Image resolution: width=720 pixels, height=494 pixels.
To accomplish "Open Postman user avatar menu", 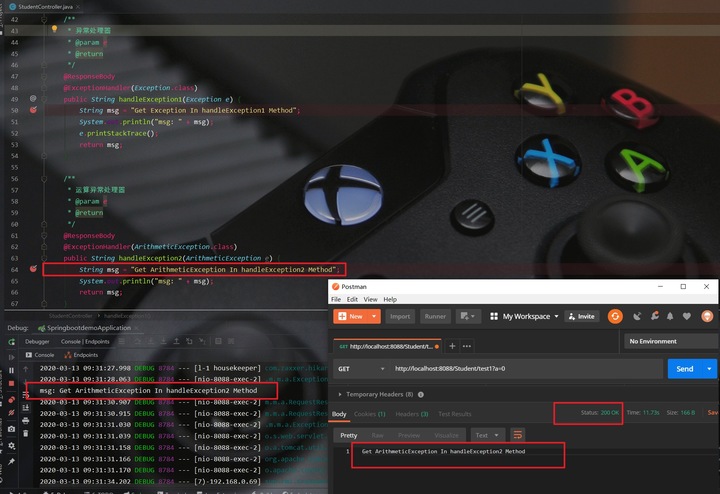I will (x=707, y=316).
